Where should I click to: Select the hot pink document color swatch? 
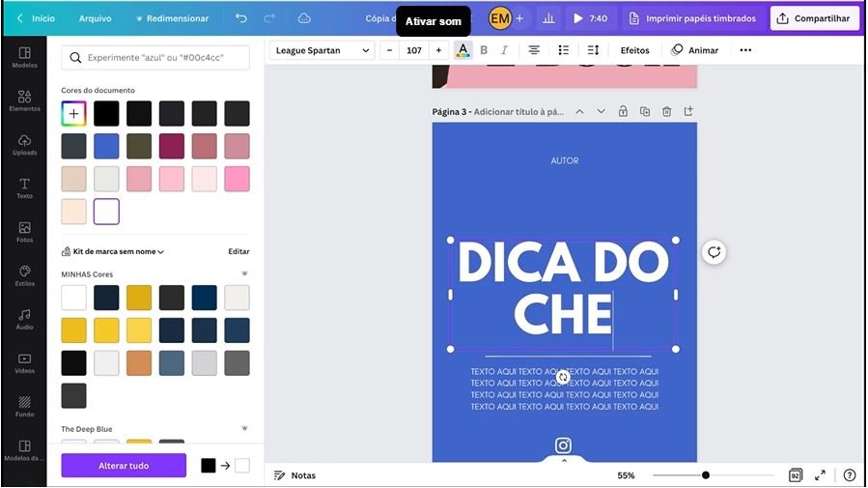point(237,179)
